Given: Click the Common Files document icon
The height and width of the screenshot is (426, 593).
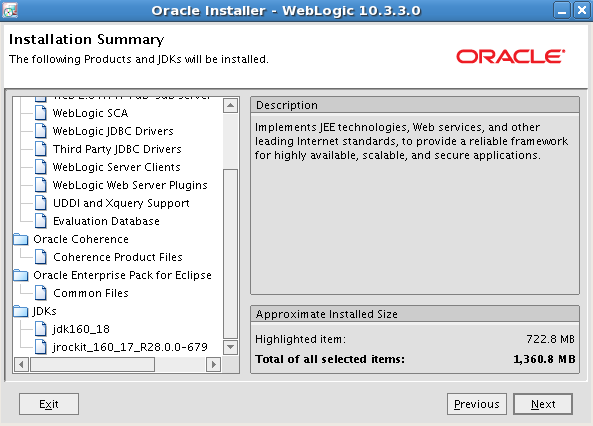Looking at the screenshot, I should 41,293.
